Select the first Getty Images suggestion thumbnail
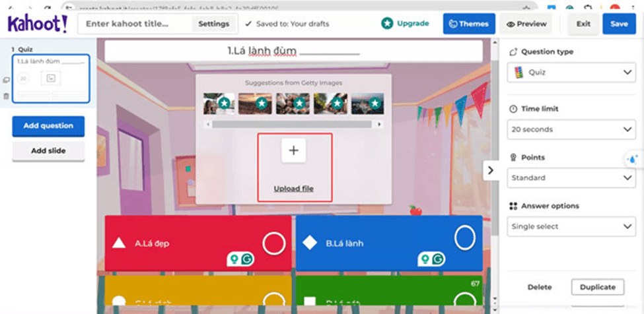 (219, 104)
